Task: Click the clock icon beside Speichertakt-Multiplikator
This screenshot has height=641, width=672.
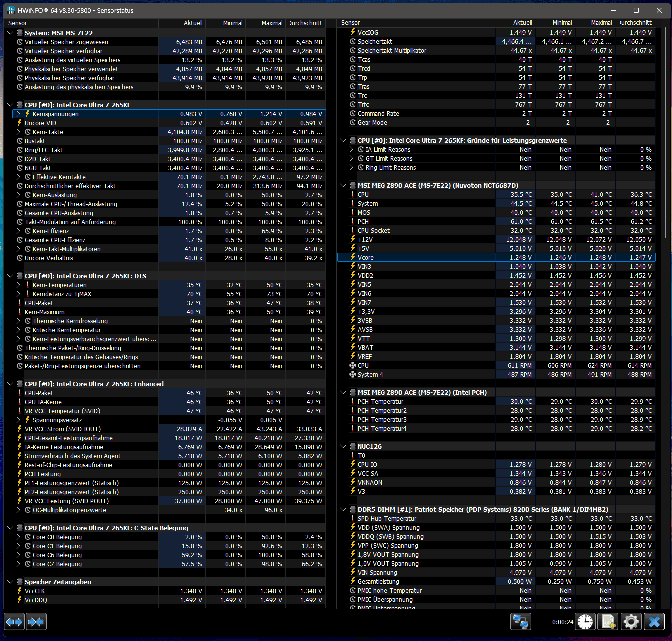Action: pos(353,51)
